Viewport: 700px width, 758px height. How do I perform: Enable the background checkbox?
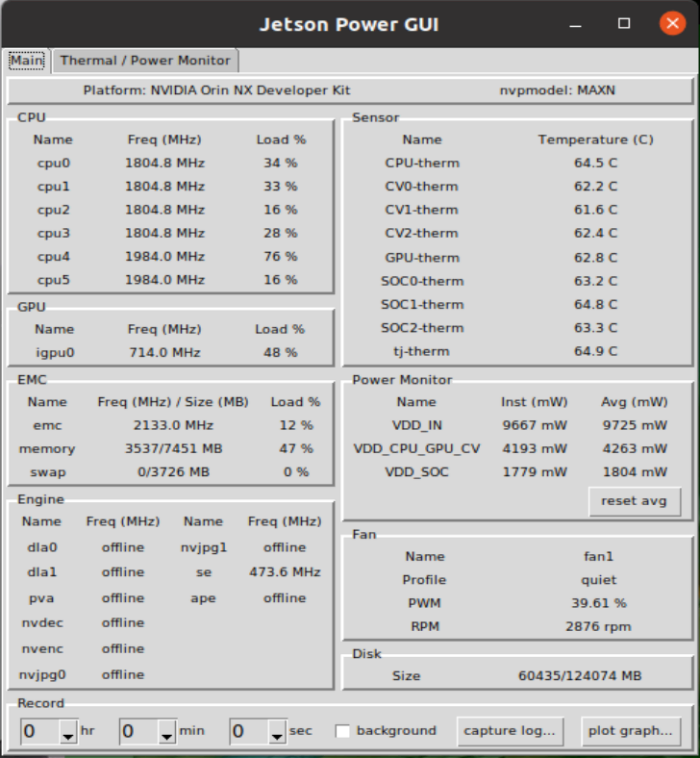point(342,731)
